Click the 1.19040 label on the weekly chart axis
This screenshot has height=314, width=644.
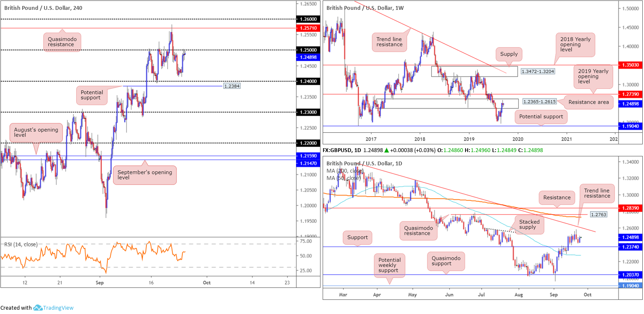630,126
